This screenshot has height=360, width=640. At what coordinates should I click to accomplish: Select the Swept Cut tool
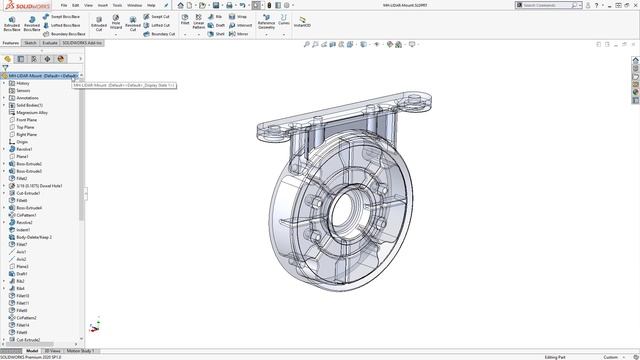156,17
